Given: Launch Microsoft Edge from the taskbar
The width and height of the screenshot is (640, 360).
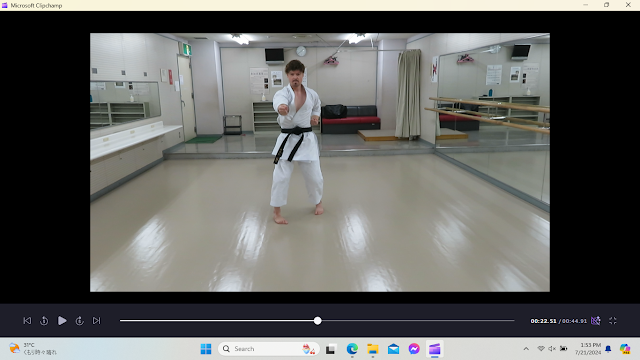Looking at the screenshot, I should (x=352, y=349).
